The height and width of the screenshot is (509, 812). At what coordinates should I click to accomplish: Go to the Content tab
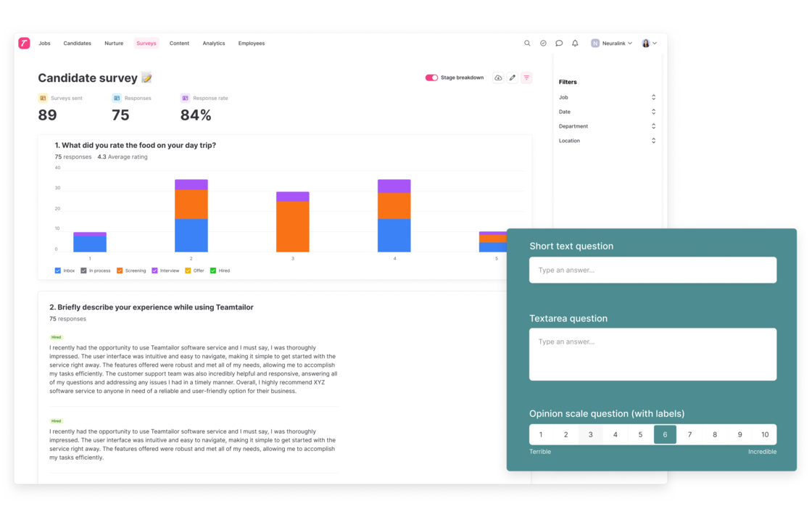[179, 43]
